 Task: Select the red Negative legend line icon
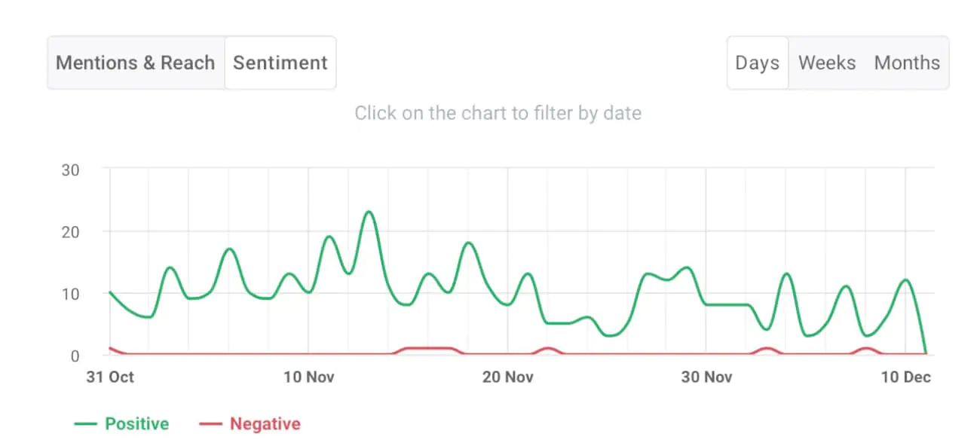point(210,423)
